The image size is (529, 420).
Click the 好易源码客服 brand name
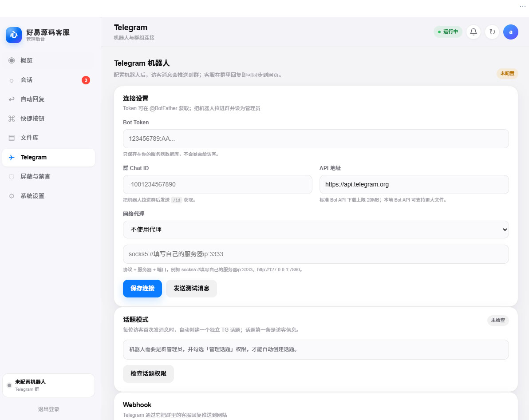click(x=48, y=32)
